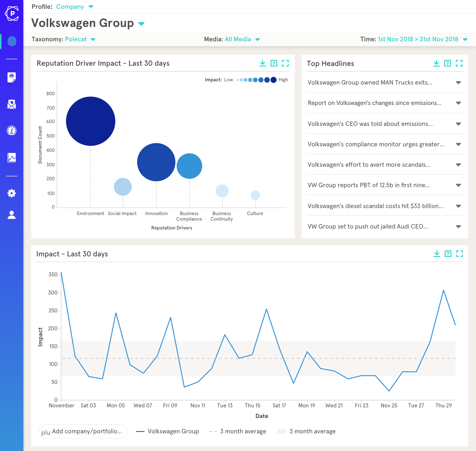Click the Environment axis label

pos(90,213)
